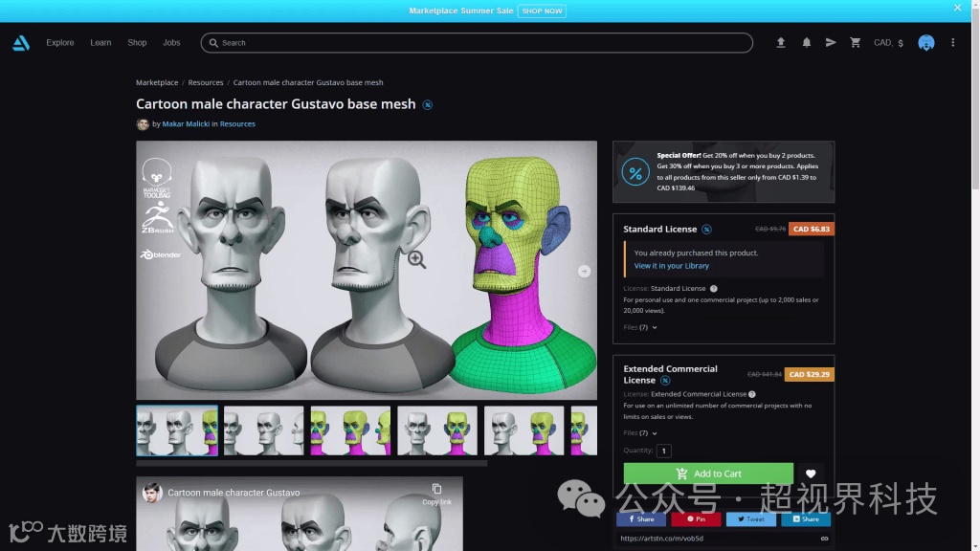The image size is (980, 551).
Task: Click the Tweet button
Action: pos(751,519)
